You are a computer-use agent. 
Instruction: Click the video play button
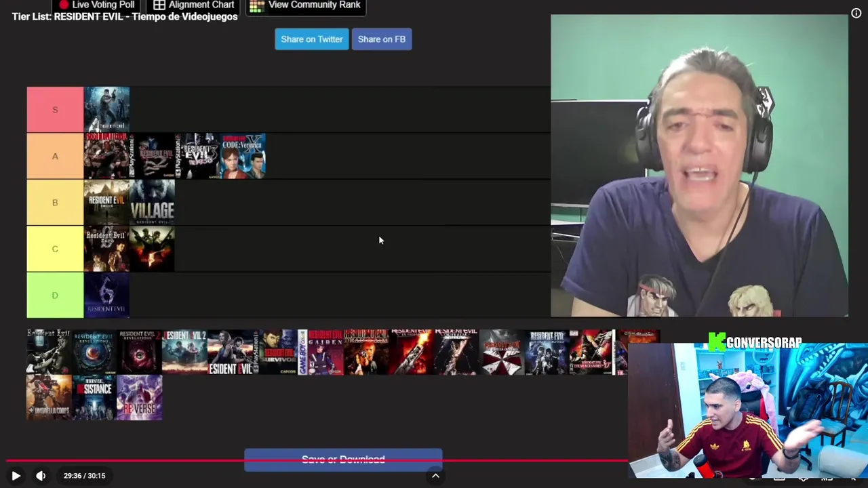pyautogui.click(x=16, y=476)
